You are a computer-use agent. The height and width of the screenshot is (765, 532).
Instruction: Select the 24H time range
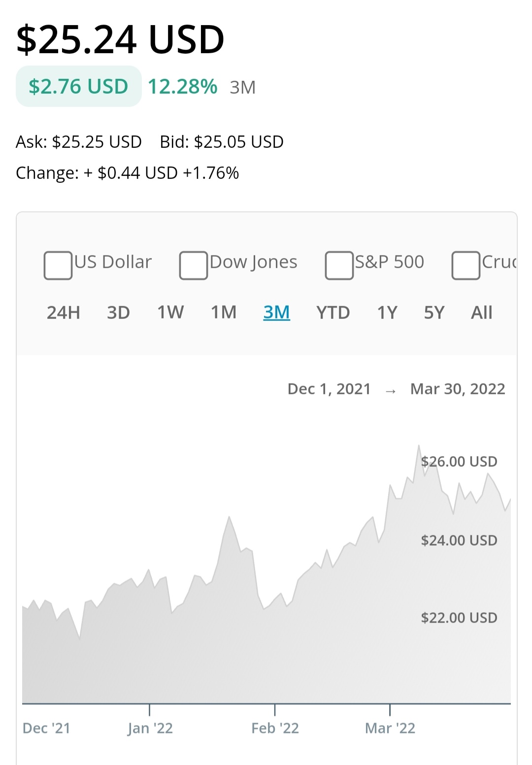pos(64,313)
